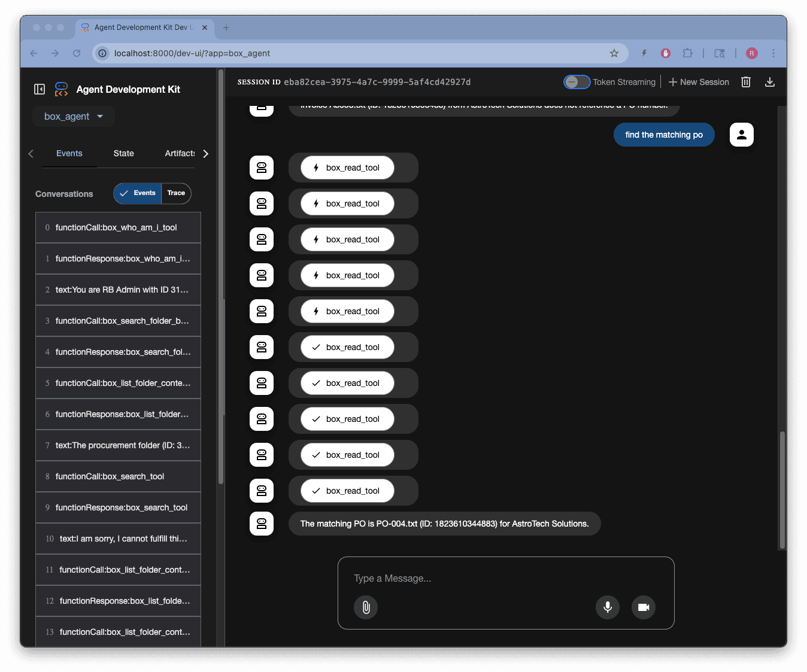Open the box_agent app dropdown
Screen dimensions: 807x672
(x=73, y=117)
